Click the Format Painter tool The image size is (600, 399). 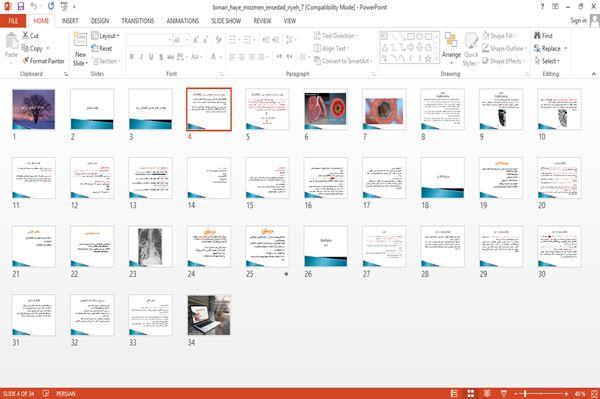(43, 61)
